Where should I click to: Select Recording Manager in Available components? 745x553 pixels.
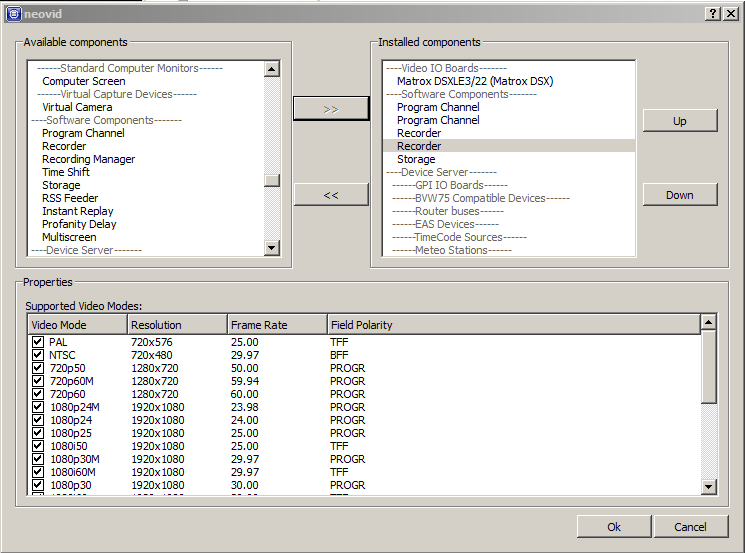pyautogui.click(x=88, y=159)
